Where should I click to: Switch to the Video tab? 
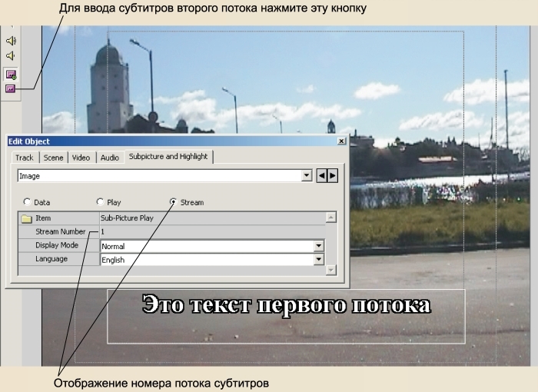pyautogui.click(x=81, y=158)
